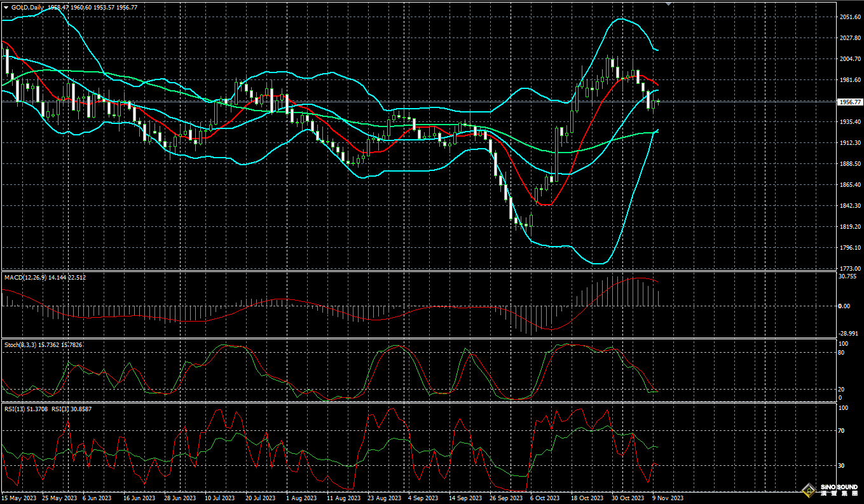Screen dimensions: 864x504
Task: Click the 25 May 2023 date label
Action: pyautogui.click(x=58, y=498)
